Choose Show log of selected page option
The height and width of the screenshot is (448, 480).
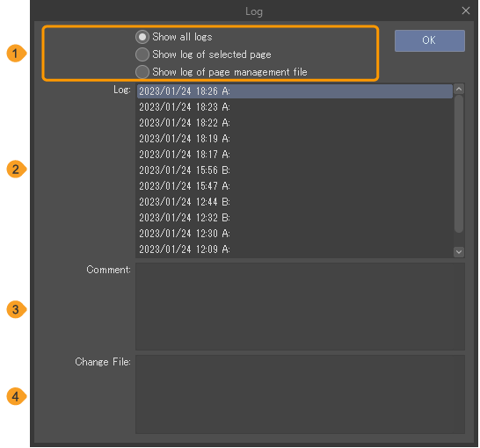click(142, 54)
